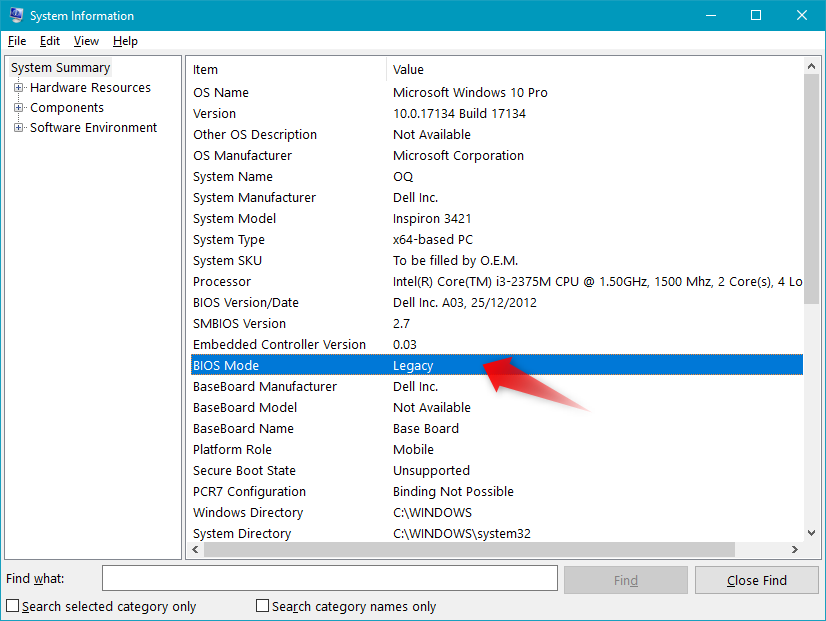Open the View menu
The width and height of the screenshot is (826, 621).
click(x=86, y=41)
